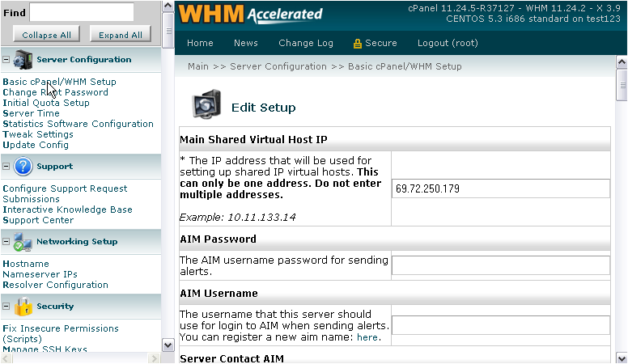
Task: Click the Server Configuration monitor icon
Action: point(23,60)
